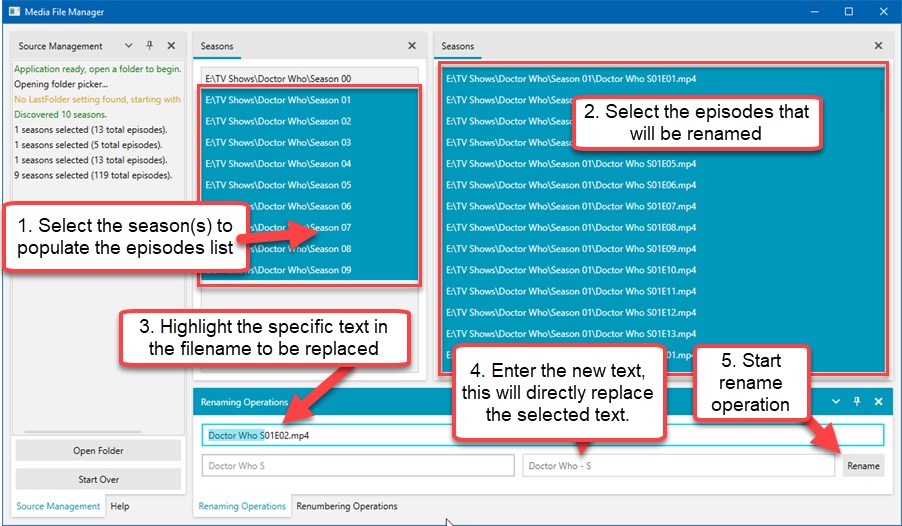The height and width of the screenshot is (526, 902).
Task: Close the Source Management panel
Action: 171,45
